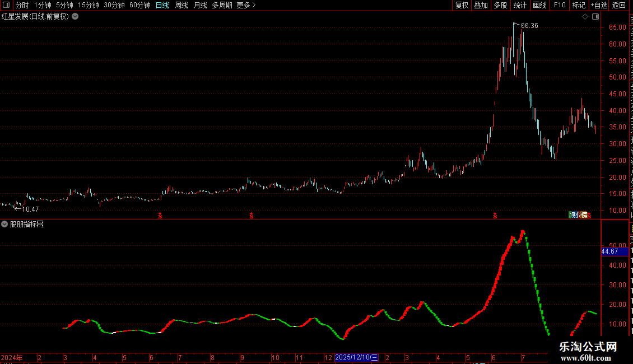Open F10 company info

tap(559, 5)
